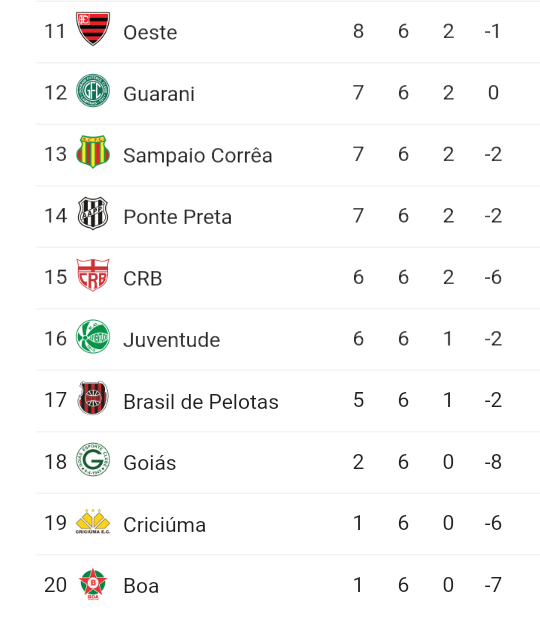Open the Oeste team name link

(150, 32)
